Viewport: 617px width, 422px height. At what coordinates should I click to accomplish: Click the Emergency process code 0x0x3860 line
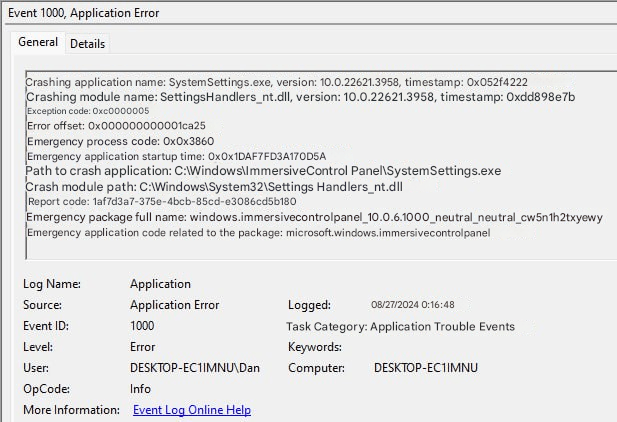click(x=120, y=141)
